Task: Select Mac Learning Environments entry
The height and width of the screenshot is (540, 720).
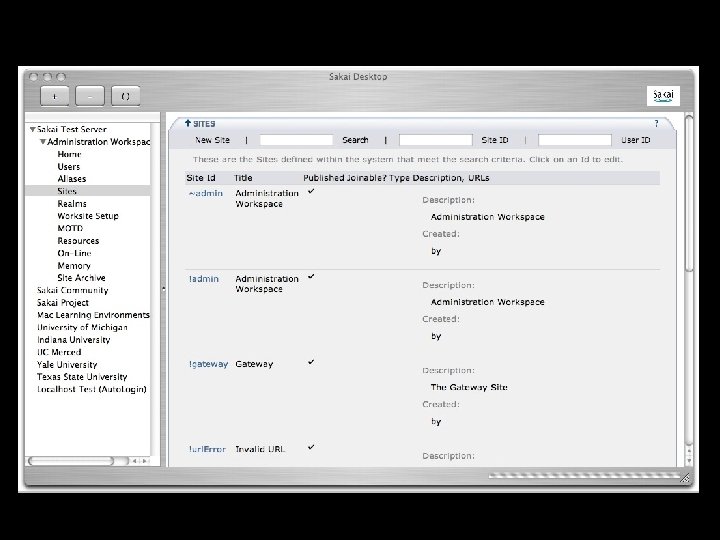Action: [93, 315]
